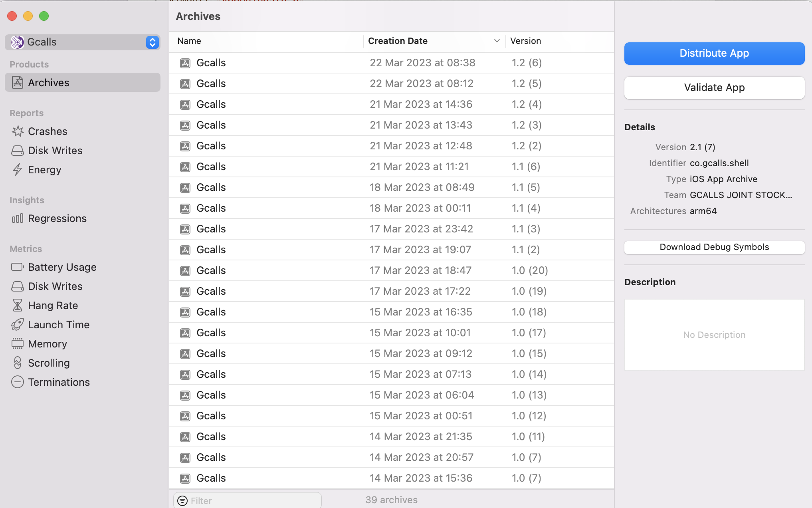Click the Memory chip icon
The image size is (812, 508).
18,344
